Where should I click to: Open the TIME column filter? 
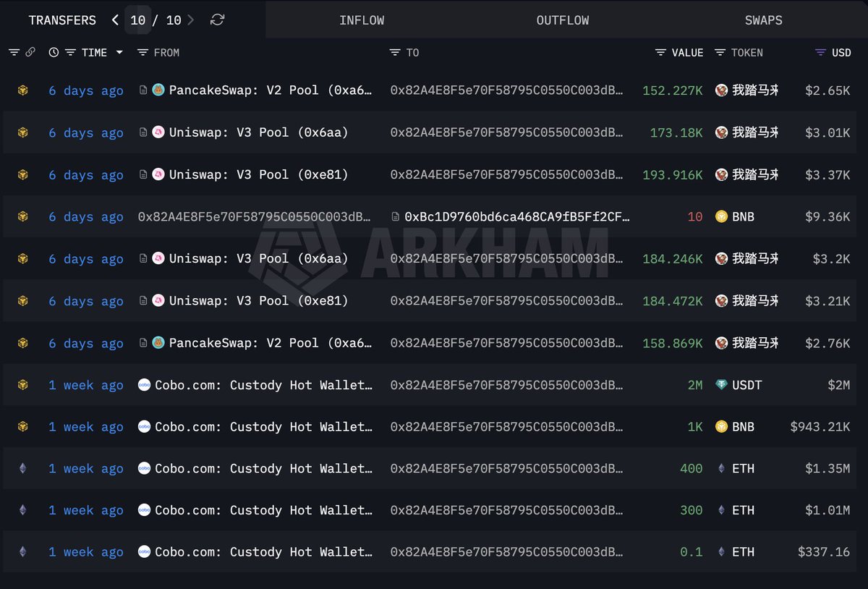click(x=70, y=52)
